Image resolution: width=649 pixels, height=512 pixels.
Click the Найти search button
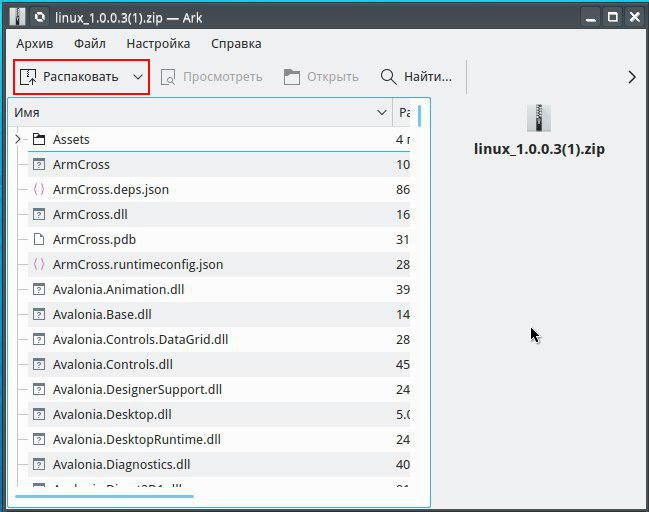tap(416, 77)
